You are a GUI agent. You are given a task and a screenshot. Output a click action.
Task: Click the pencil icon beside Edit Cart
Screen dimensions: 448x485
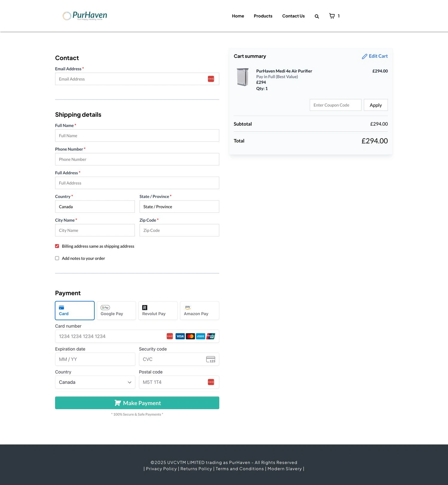(x=364, y=56)
